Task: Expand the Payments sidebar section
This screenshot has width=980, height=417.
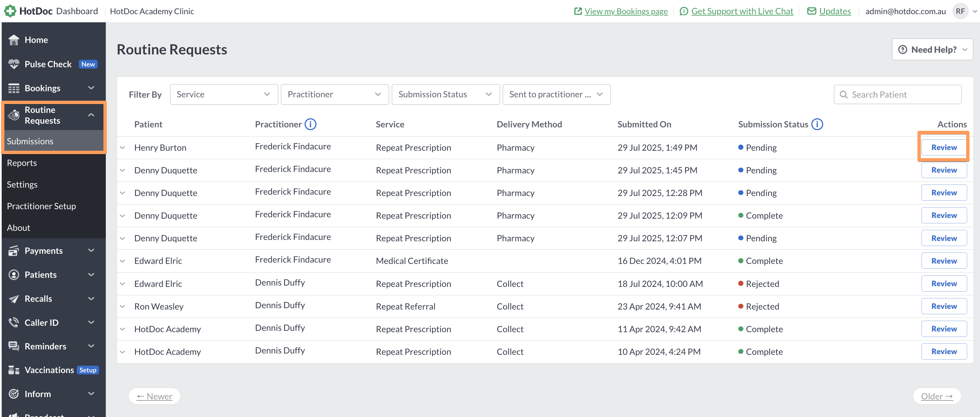Action: coord(91,250)
